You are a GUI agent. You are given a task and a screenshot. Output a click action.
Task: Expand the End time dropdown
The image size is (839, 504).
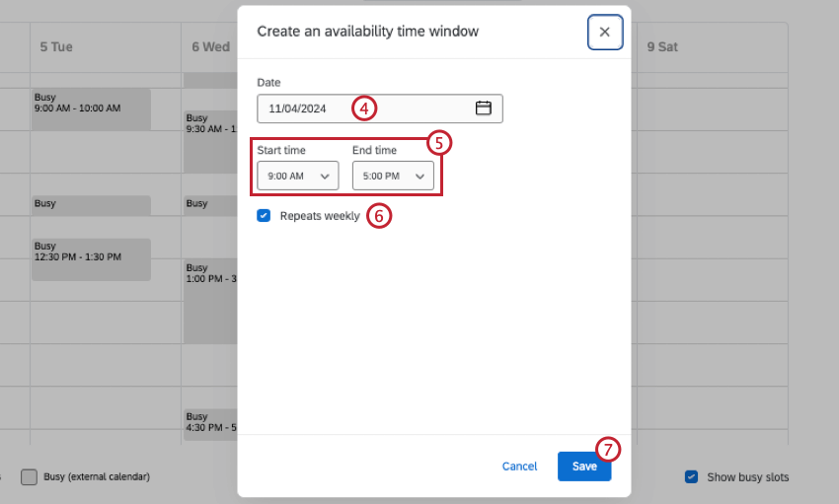(393, 176)
